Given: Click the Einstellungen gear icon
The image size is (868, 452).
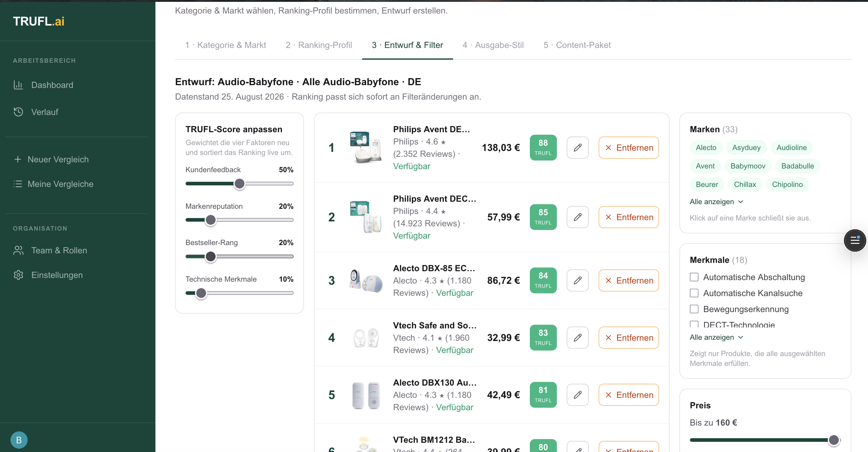Looking at the screenshot, I should [18, 275].
